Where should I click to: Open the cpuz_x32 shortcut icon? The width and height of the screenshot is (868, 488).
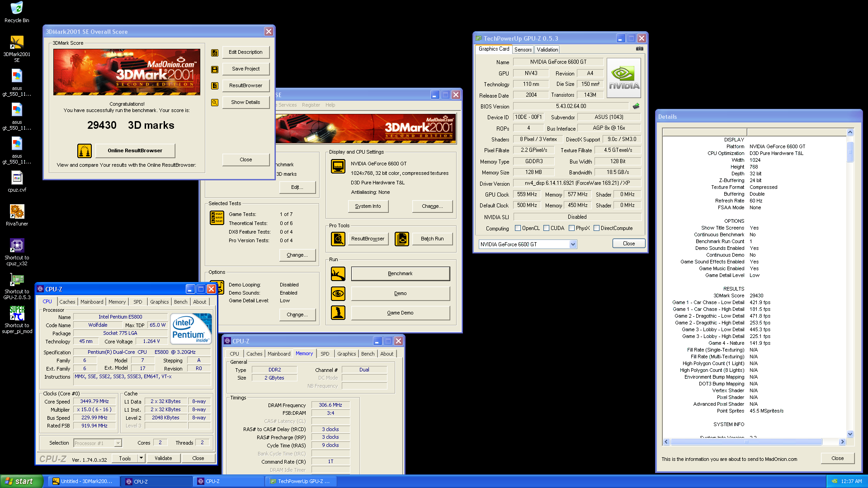[x=17, y=245]
